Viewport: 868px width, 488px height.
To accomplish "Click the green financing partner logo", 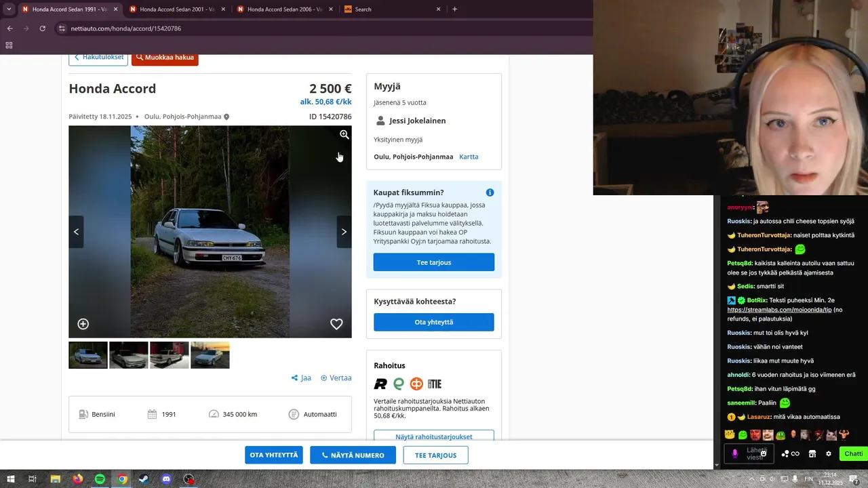I will pos(399,384).
